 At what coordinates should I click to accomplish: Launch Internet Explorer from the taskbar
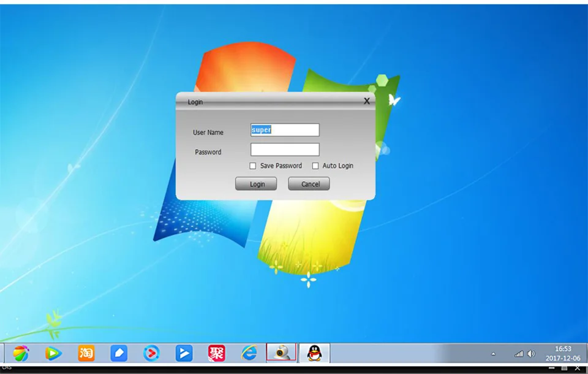[249, 353]
